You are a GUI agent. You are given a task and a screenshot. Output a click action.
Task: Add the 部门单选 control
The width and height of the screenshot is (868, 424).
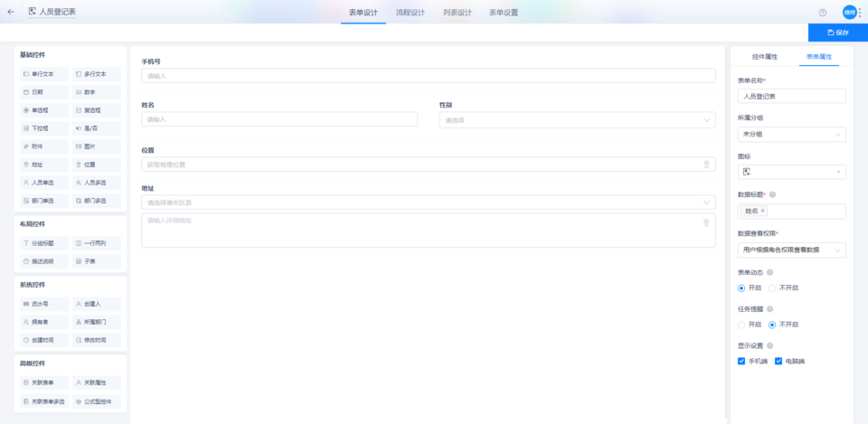click(x=43, y=201)
